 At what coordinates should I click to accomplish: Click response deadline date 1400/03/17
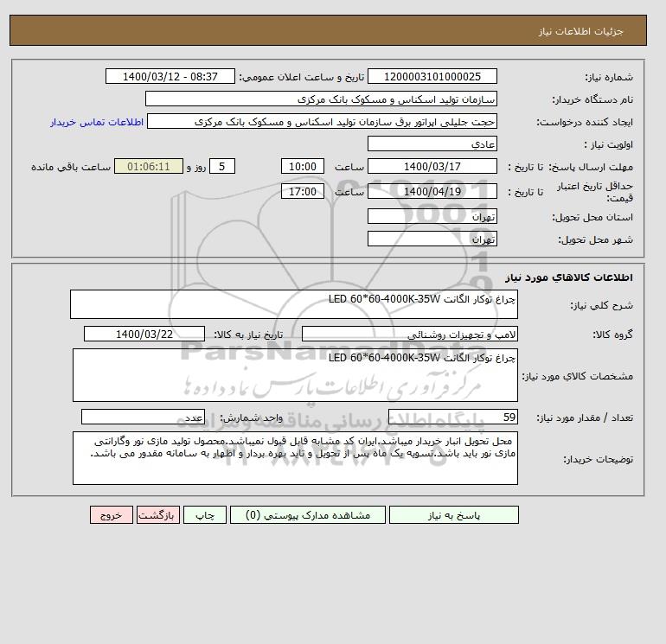tap(432, 167)
